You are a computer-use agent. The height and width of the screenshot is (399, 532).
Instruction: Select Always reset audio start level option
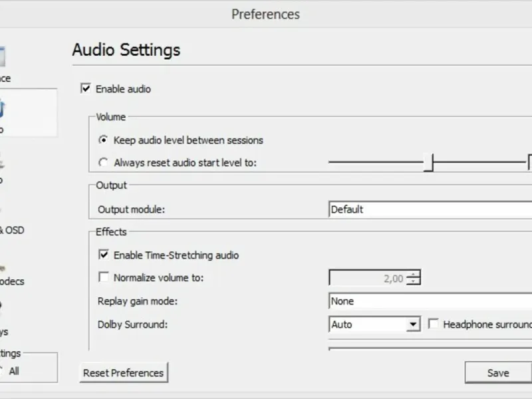[103, 162]
